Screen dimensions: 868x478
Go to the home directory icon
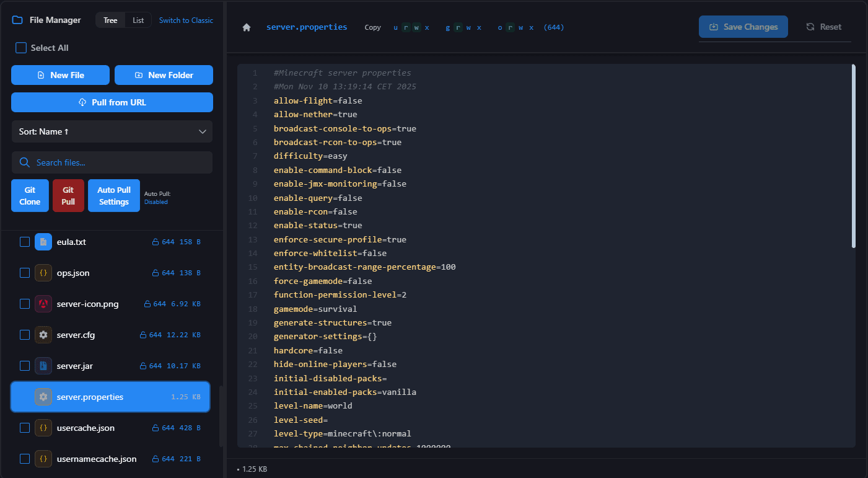tap(247, 27)
